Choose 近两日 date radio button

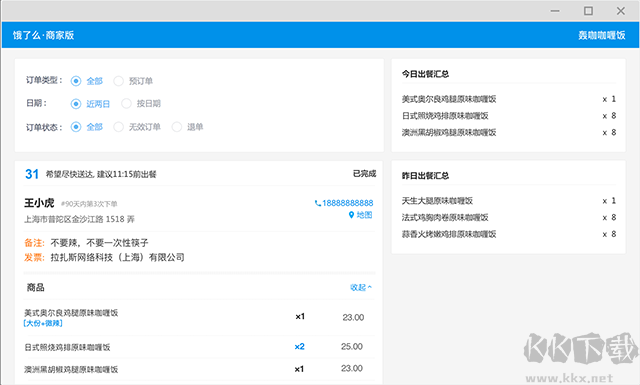click(x=76, y=104)
